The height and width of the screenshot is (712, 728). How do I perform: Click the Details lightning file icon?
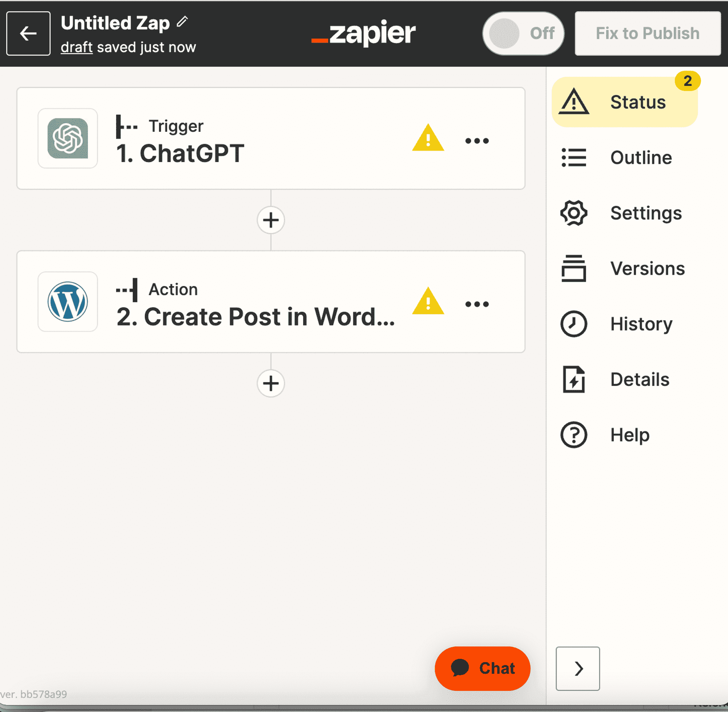pos(574,380)
